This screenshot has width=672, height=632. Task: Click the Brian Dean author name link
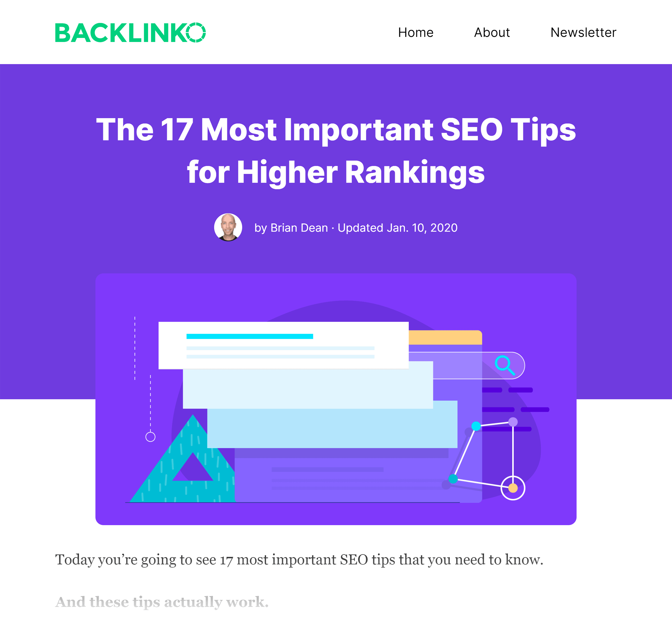click(297, 228)
